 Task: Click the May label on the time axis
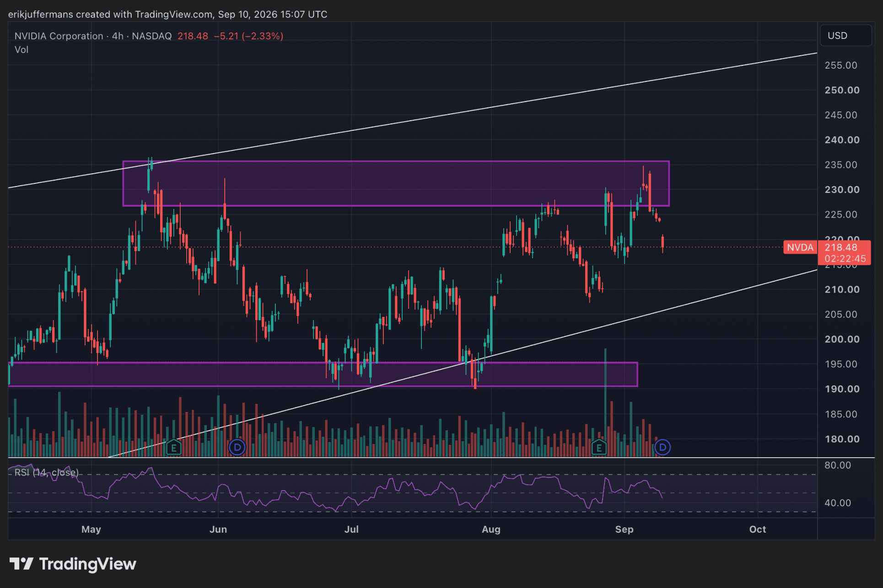[x=91, y=529]
